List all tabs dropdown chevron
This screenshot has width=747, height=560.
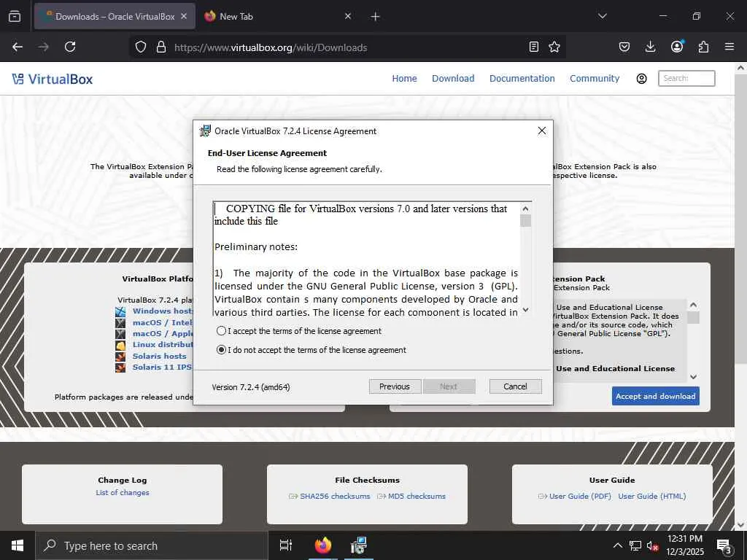click(x=602, y=17)
